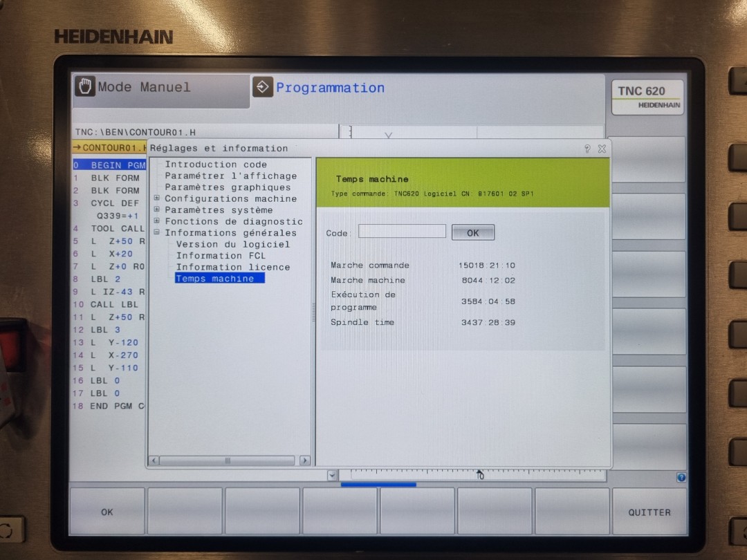Expand the Fonctions de diagnostic node
Screen dimensions: 747x560
pyautogui.click(x=157, y=221)
